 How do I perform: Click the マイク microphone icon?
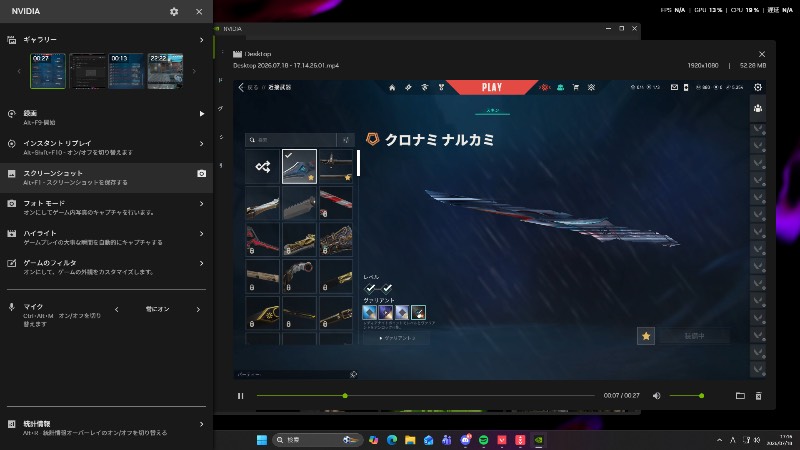(x=11, y=307)
